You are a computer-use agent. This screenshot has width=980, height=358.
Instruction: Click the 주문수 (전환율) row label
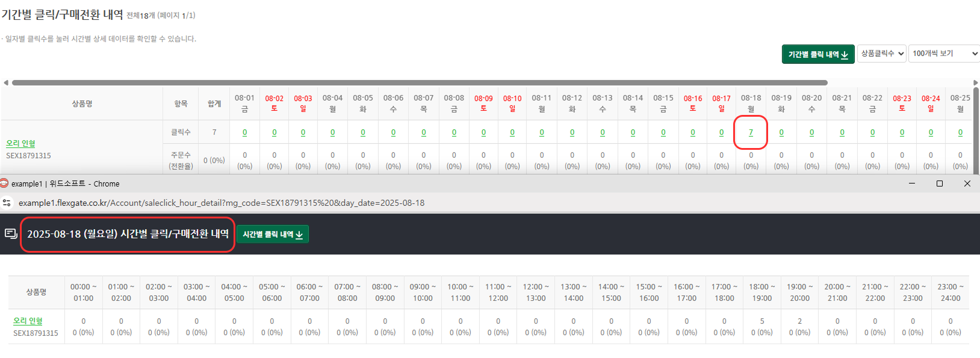181,161
